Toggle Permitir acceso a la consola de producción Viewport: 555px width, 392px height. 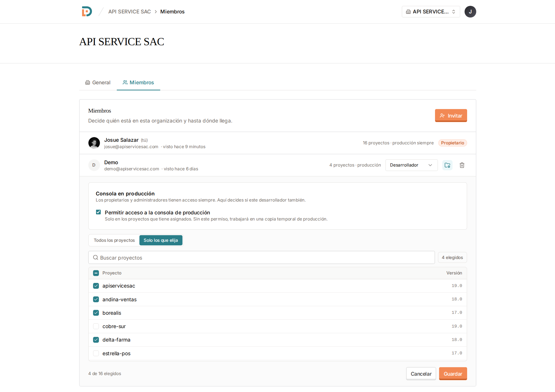[x=98, y=212]
